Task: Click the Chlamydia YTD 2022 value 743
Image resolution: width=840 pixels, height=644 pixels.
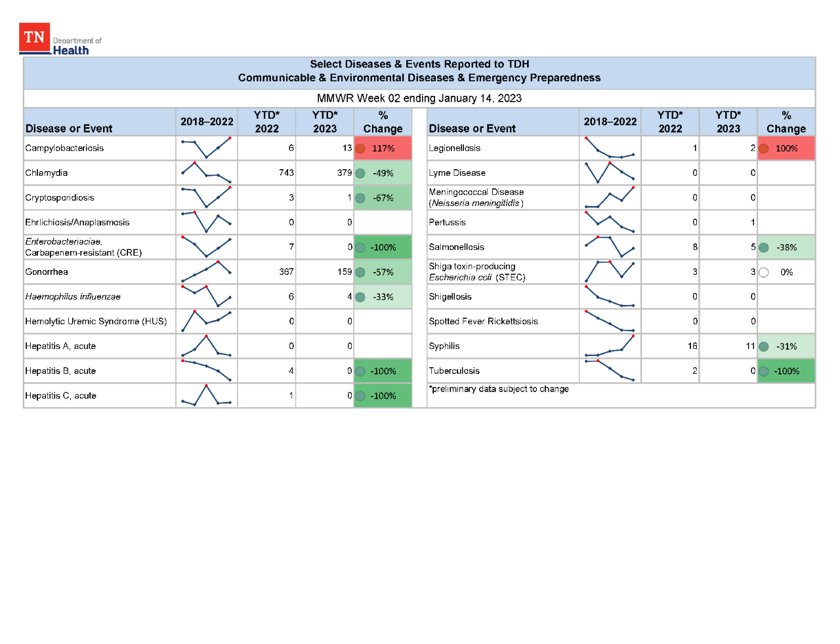Action: click(x=286, y=172)
